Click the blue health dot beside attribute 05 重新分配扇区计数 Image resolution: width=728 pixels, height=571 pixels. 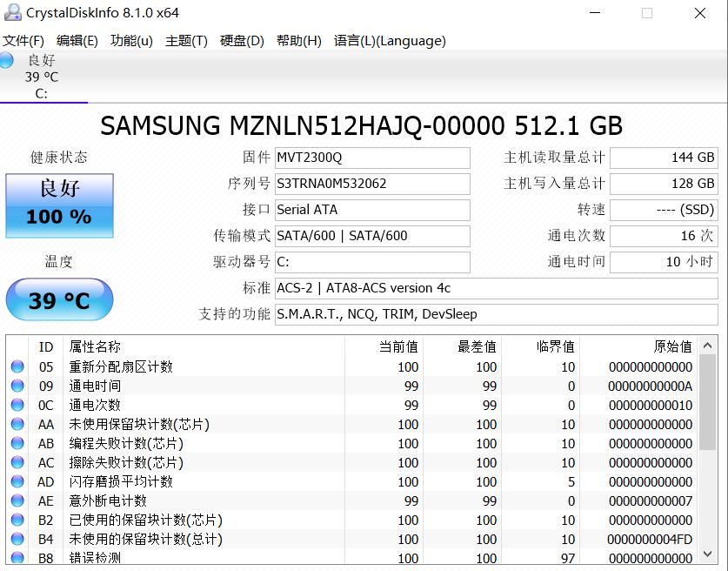[x=17, y=366]
